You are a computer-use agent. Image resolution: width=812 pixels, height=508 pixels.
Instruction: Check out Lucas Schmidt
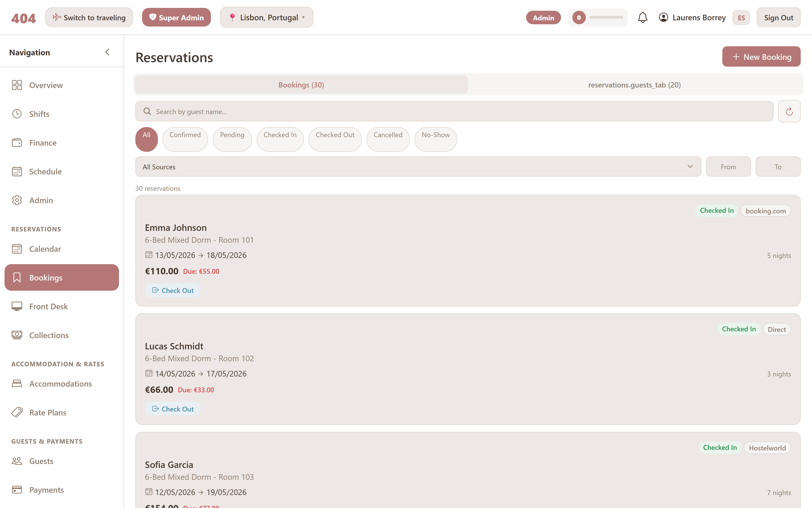tap(173, 409)
